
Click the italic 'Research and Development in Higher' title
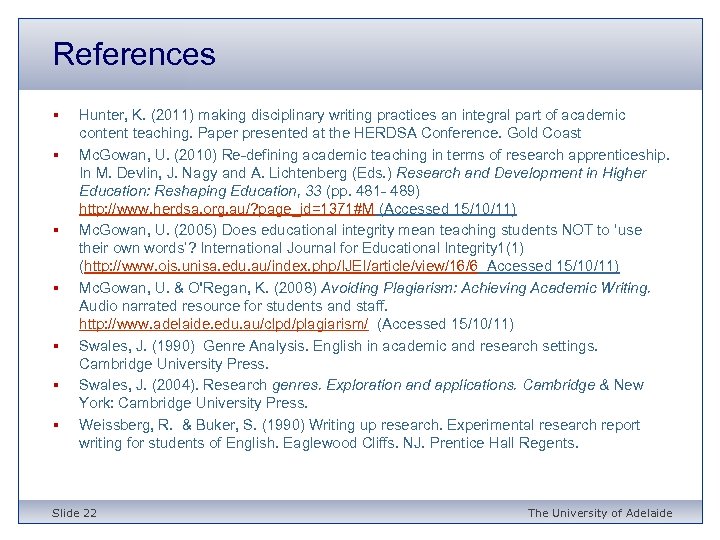point(521,173)
